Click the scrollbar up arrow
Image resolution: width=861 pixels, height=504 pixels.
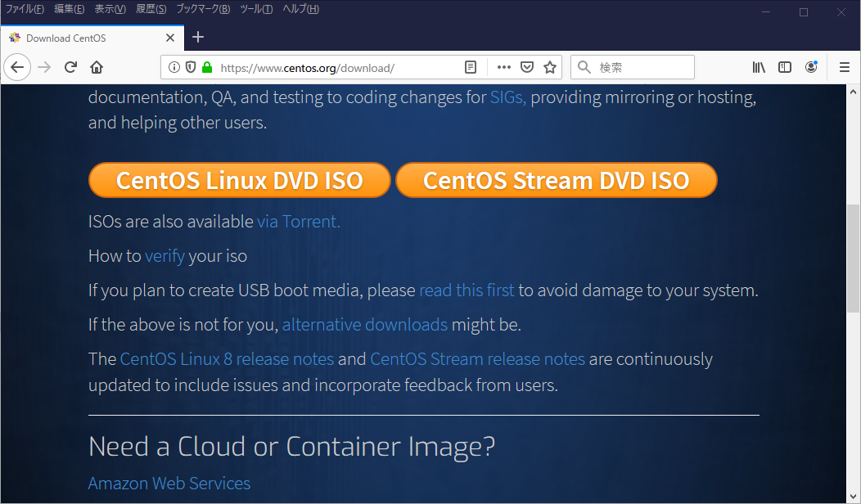[x=853, y=92]
